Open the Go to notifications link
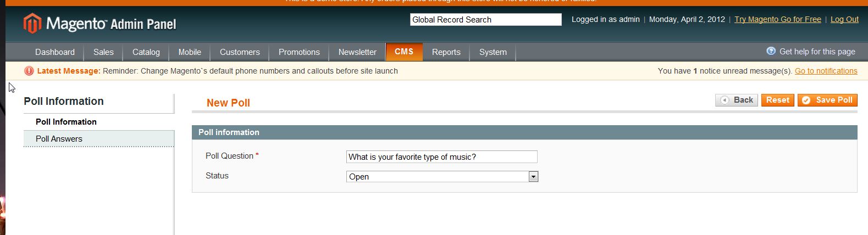868x235 pixels. (826, 71)
